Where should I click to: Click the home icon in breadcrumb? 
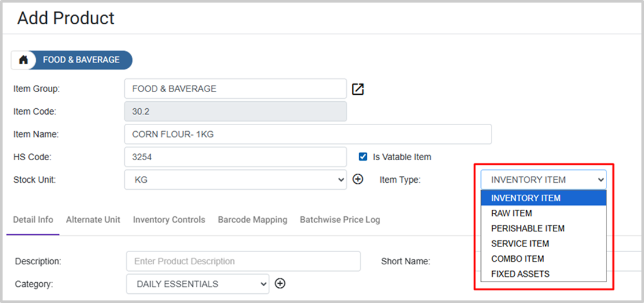[24, 60]
